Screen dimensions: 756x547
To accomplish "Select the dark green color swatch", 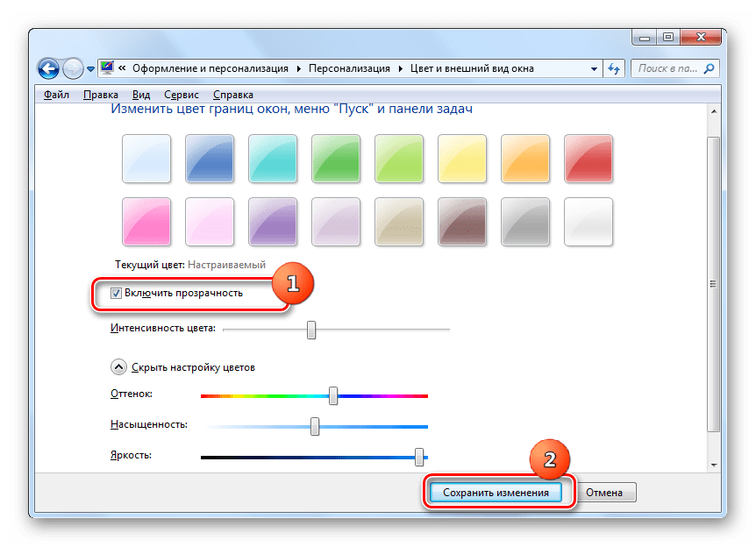I will (x=336, y=159).
